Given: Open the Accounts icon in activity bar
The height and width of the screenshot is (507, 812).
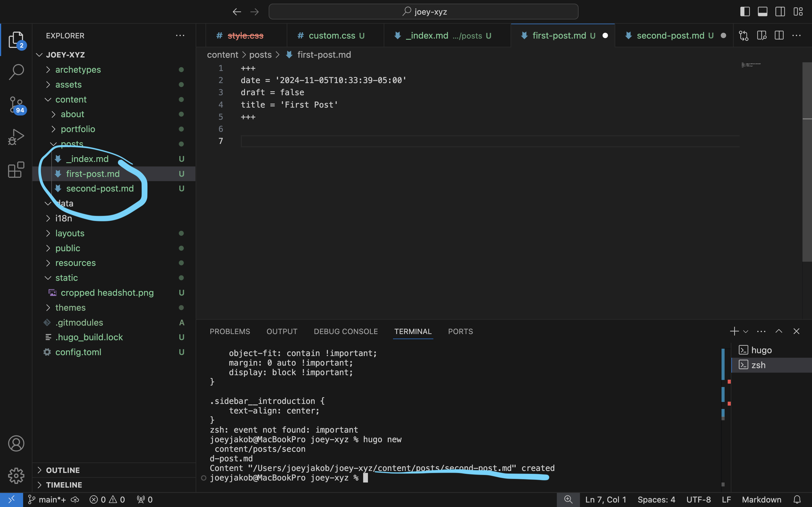Looking at the screenshot, I should 16,443.
